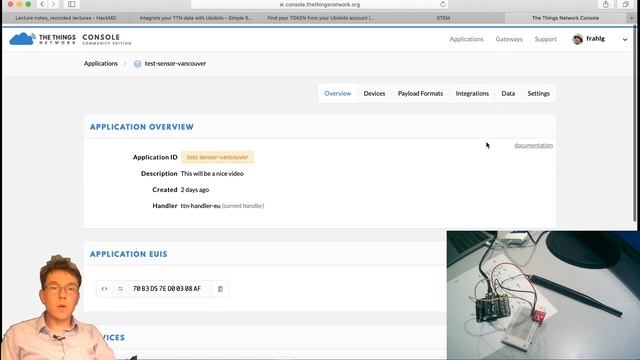Click Applications breadcrumb link
Screen dimensions: 640x360
pos(101,64)
